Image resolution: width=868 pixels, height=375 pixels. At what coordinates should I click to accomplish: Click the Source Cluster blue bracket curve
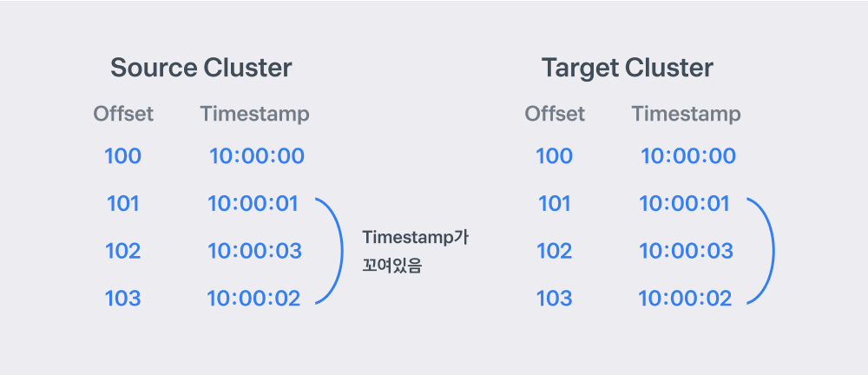[341, 251]
